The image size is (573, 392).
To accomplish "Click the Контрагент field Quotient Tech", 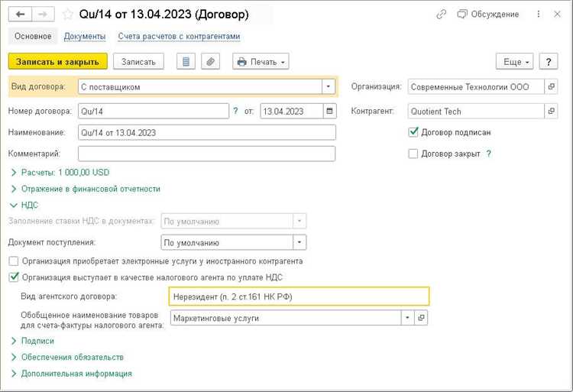I will click(x=476, y=111).
